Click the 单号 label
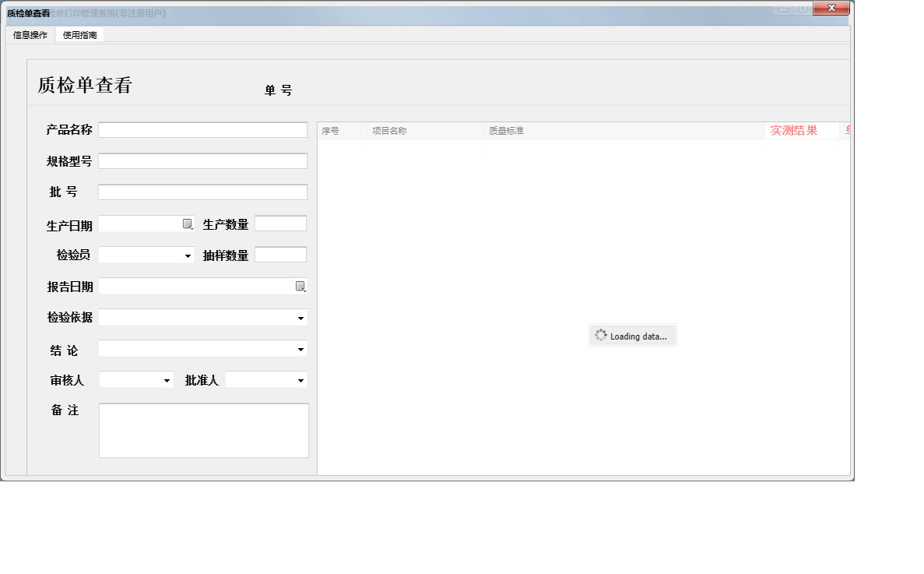 point(278,90)
